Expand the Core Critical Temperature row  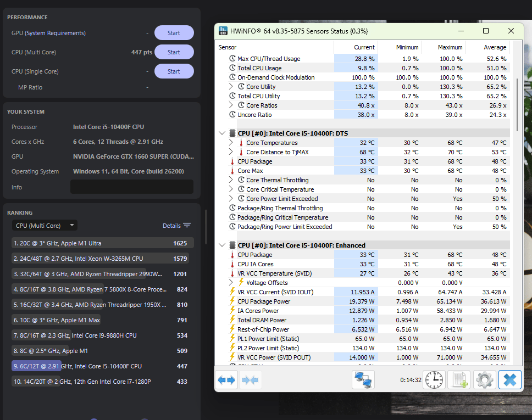tap(231, 189)
